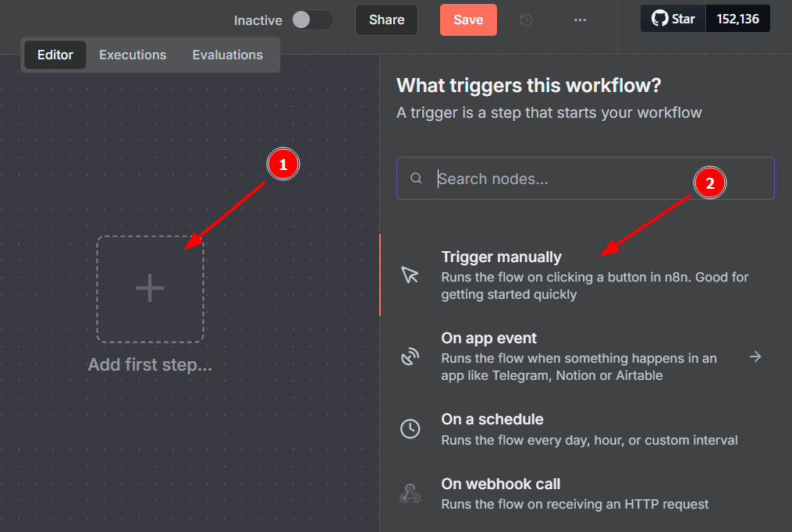792x532 pixels.
Task: Choose the On webhook call trigger
Action: tap(585, 493)
